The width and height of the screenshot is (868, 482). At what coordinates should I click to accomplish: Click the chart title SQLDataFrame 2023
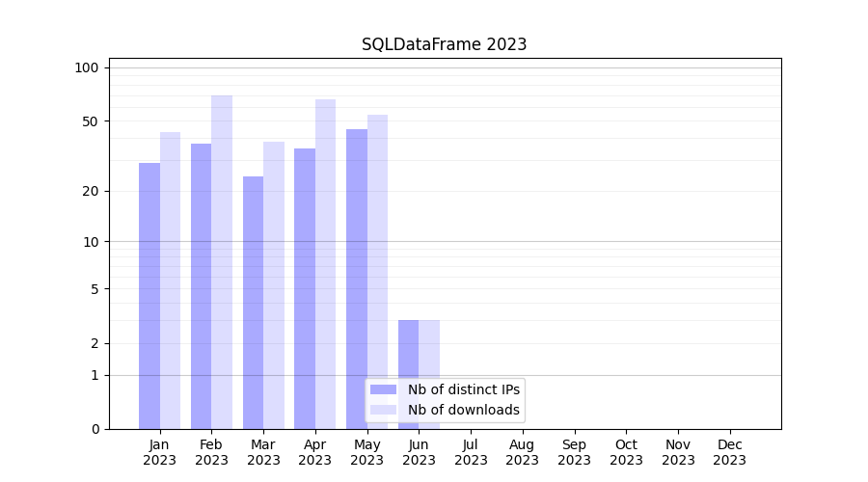[x=444, y=44]
